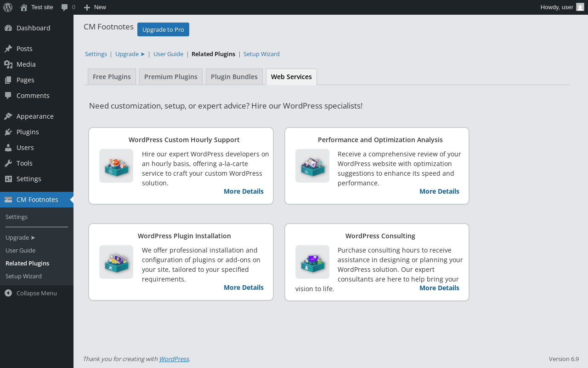Click the user avatar in admin bar
Viewport: 588px width, 368px height.
(x=580, y=7)
